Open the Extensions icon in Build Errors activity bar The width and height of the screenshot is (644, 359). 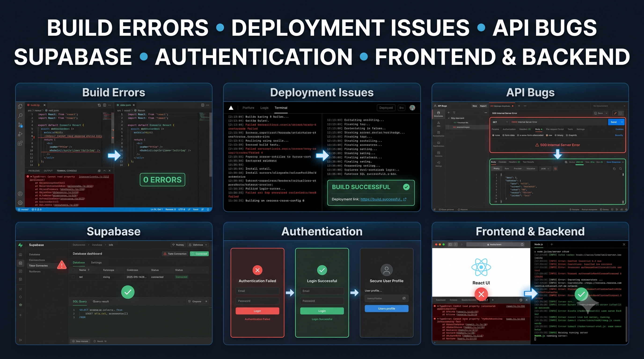20,143
